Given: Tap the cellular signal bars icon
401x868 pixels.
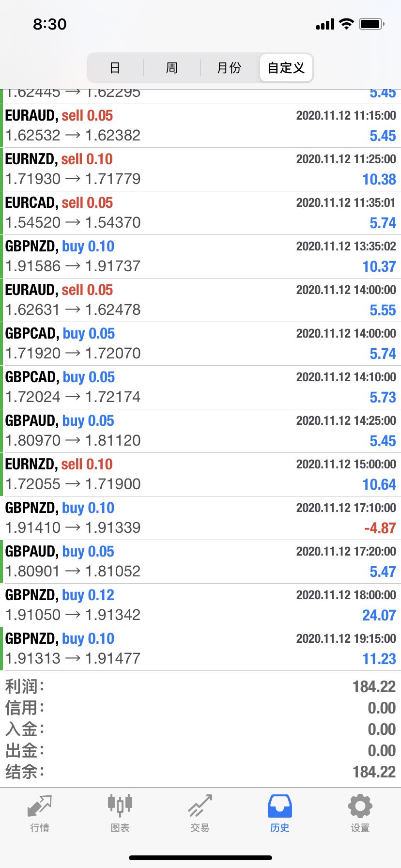Looking at the screenshot, I should click(325, 24).
